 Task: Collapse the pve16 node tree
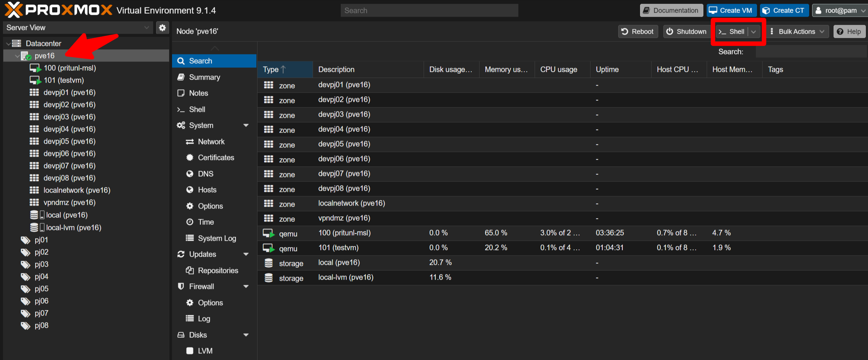17,56
